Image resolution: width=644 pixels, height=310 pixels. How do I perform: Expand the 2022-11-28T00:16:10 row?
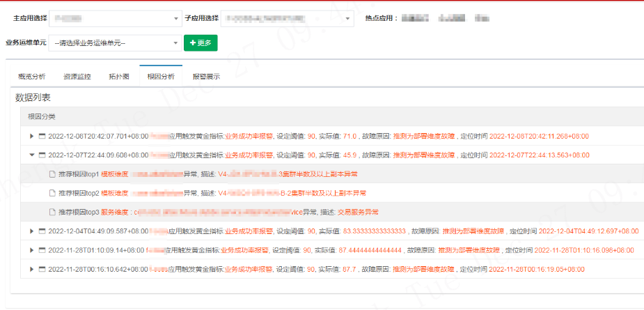pyautogui.click(x=31, y=270)
